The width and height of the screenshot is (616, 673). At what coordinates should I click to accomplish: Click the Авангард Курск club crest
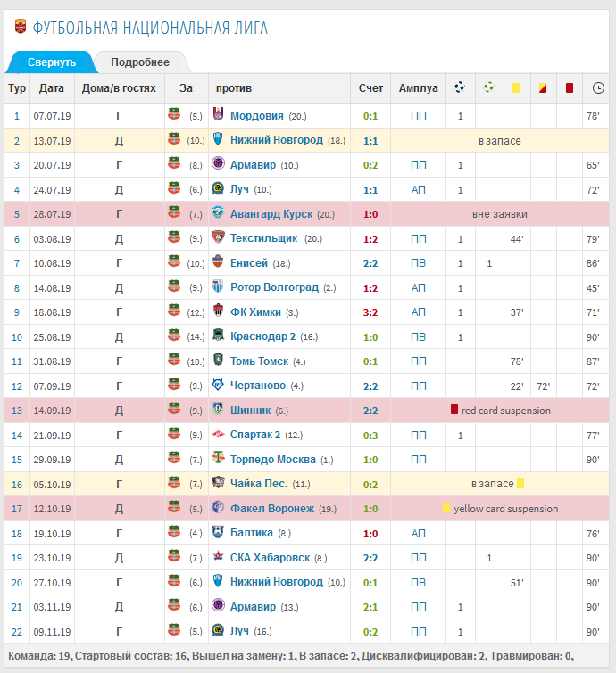click(x=218, y=212)
